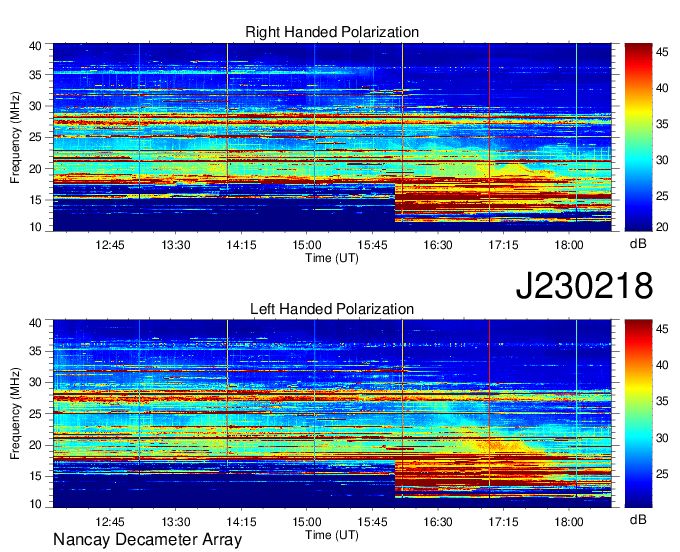Click the 40 MHz tick on the Left Handed frequency axis
The width and height of the screenshot is (680, 552).
point(35,323)
